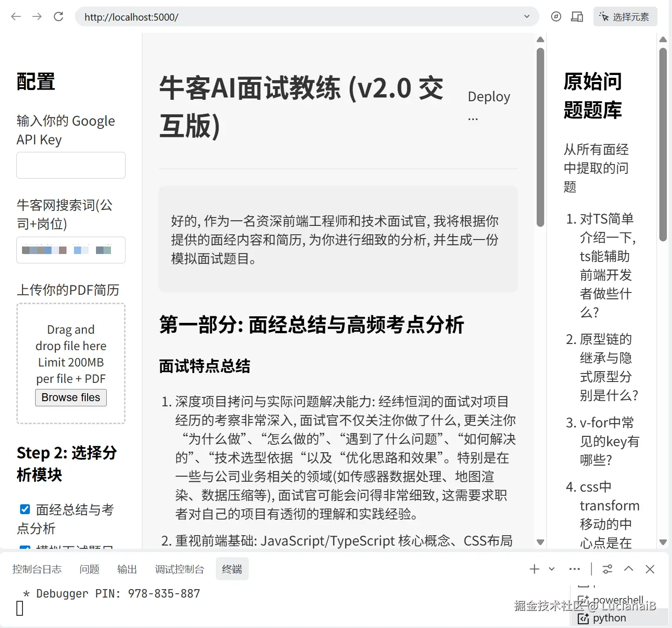Add a new terminal with plus icon
This screenshot has height=628, width=672.
534,569
